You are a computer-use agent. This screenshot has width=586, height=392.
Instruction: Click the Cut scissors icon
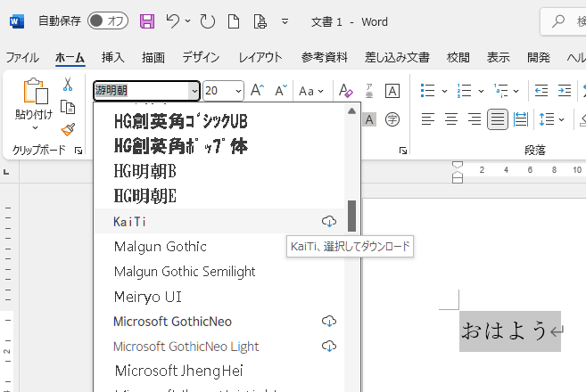(68, 85)
